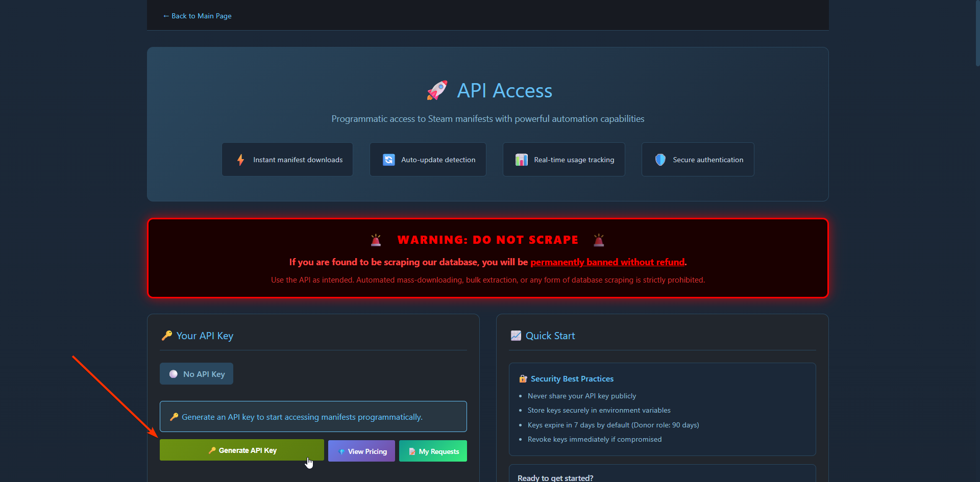Image resolution: width=980 pixels, height=482 pixels.
Task: Click the left siren icon in warning banner
Action: [376, 240]
